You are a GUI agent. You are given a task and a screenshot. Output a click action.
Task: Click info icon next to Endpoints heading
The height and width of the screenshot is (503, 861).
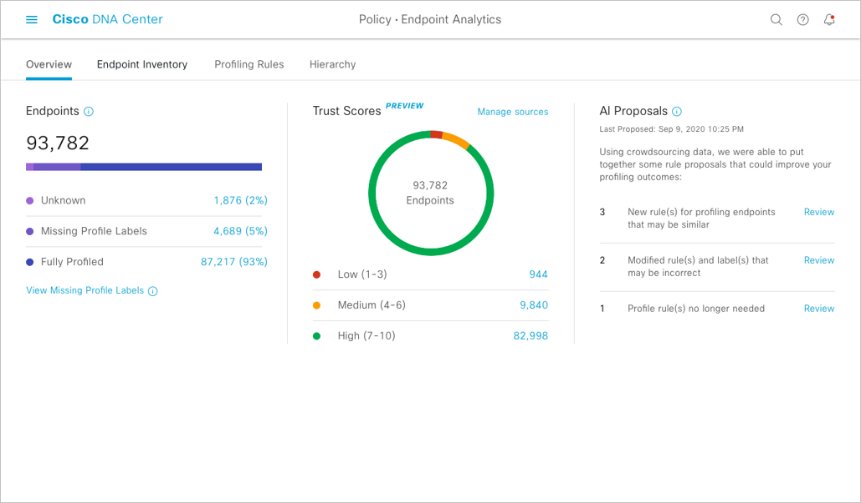pyautogui.click(x=89, y=112)
